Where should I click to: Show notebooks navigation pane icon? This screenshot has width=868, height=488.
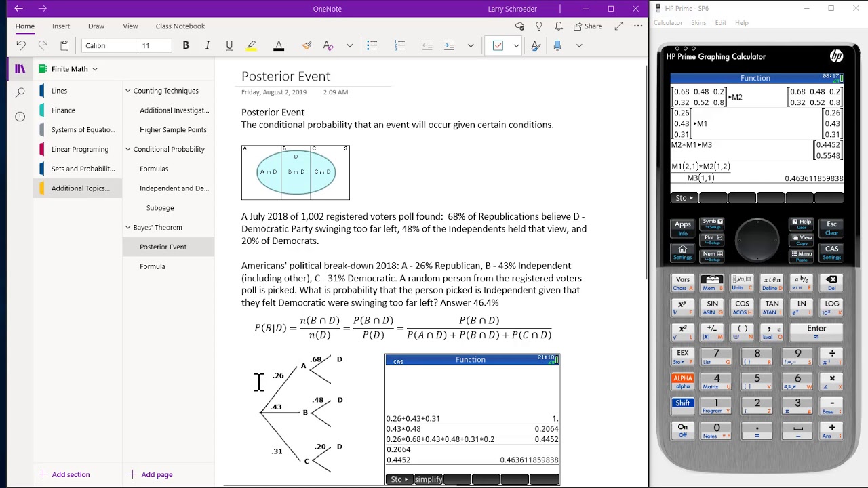point(20,68)
